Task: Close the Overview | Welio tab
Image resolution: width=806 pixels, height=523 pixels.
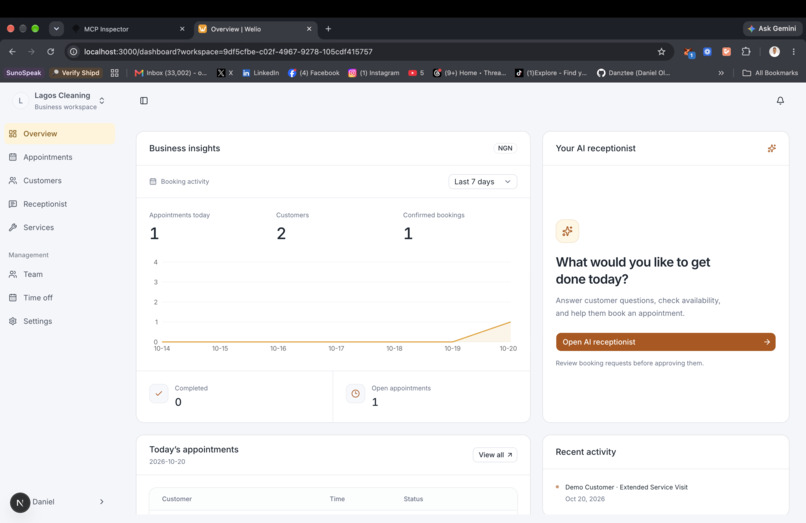Action: 309,29
